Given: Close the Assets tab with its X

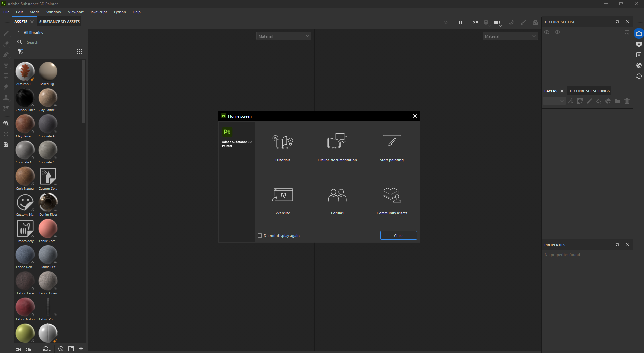Looking at the screenshot, I should pyautogui.click(x=32, y=22).
